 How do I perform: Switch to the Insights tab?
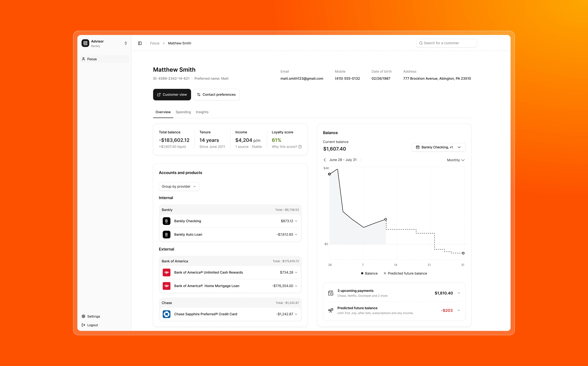[202, 112]
